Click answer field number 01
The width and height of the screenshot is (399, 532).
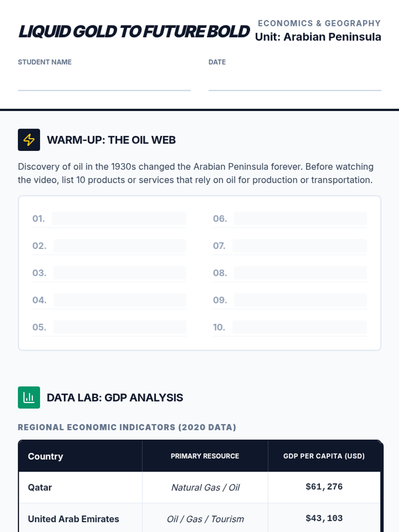click(x=119, y=219)
